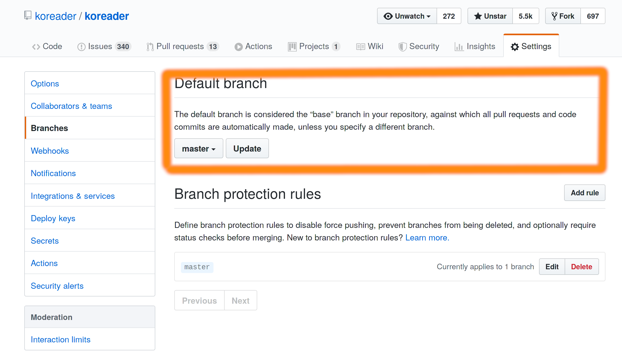
Task: Click the Next pagination button
Action: tap(240, 300)
